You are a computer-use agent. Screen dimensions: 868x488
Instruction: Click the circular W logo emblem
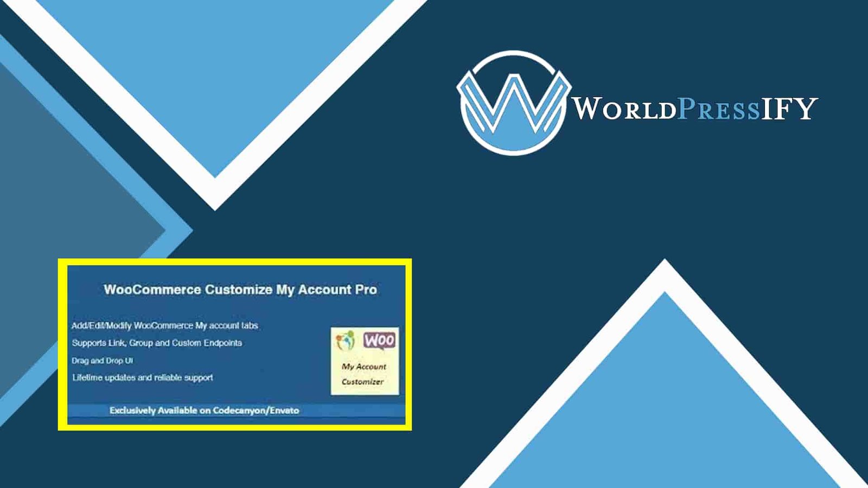point(513,103)
